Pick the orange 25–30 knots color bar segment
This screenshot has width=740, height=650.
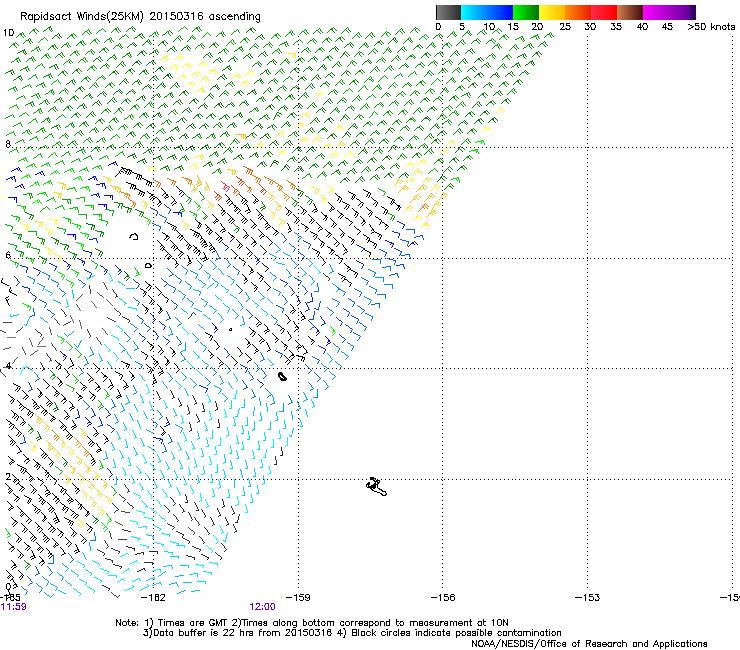tap(578, 12)
